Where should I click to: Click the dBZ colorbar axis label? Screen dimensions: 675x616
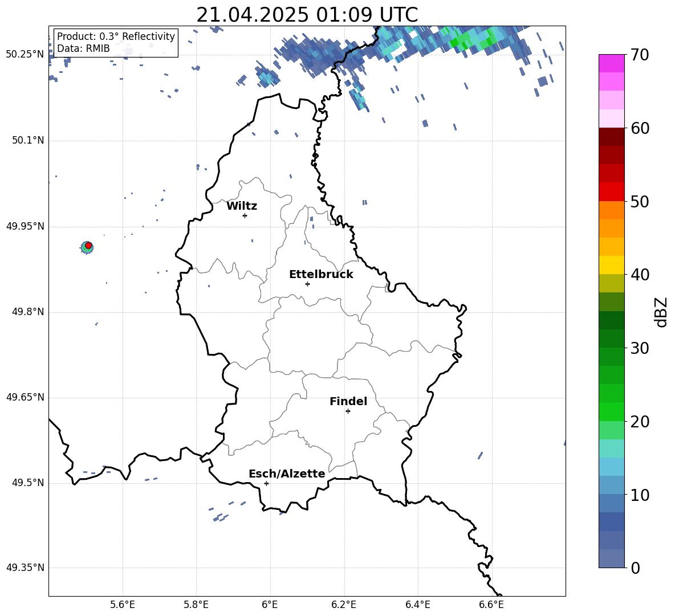point(661,312)
